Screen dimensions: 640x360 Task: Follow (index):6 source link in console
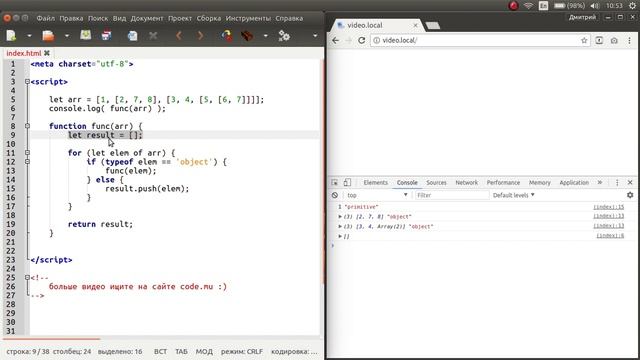pyautogui.click(x=610, y=236)
